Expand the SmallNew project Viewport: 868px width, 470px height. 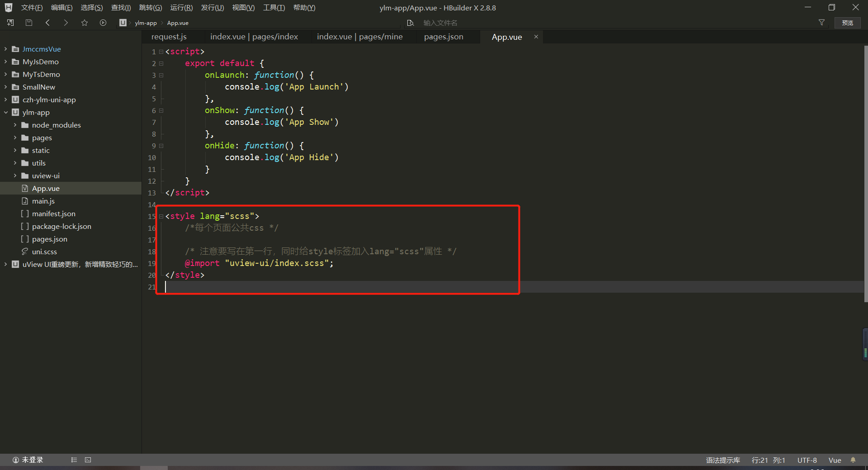(x=5, y=87)
